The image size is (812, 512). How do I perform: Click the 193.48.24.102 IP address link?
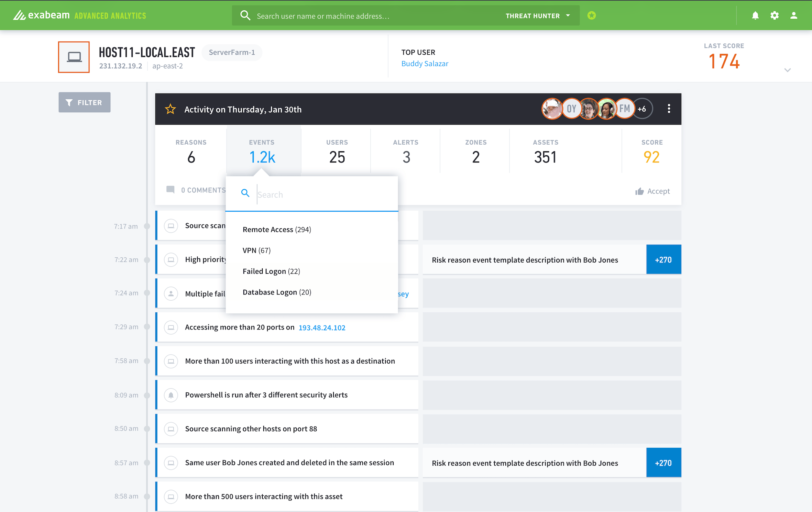pyautogui.click(x=322, y=327)
